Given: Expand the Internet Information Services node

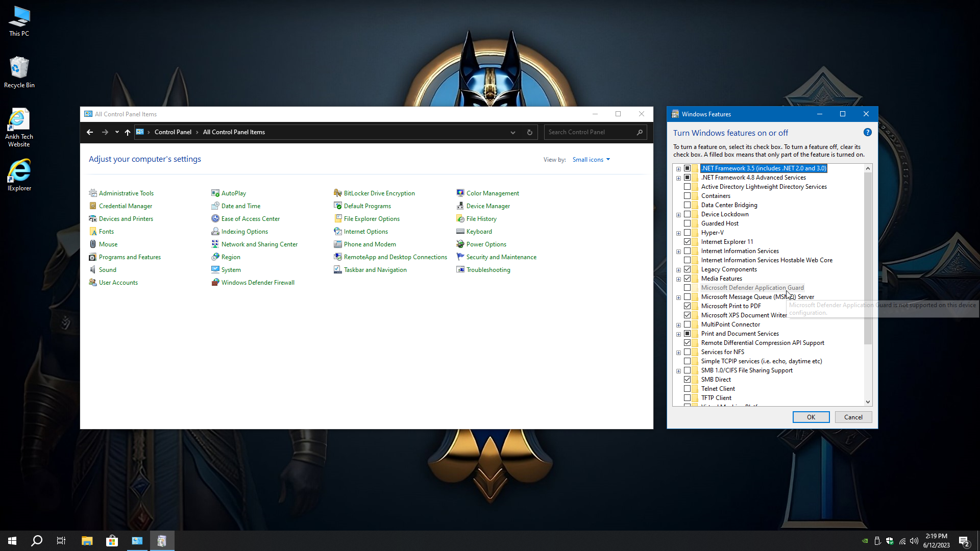Looking at the screenshot, I should click(678, 252).
